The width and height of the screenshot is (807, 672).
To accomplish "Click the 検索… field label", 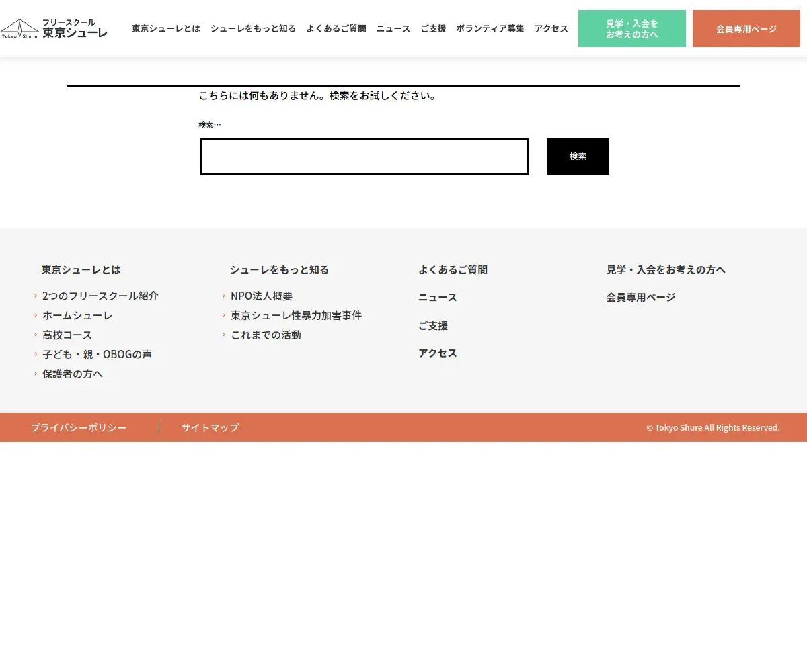I will pyautogui.click(x=210, y=125).
